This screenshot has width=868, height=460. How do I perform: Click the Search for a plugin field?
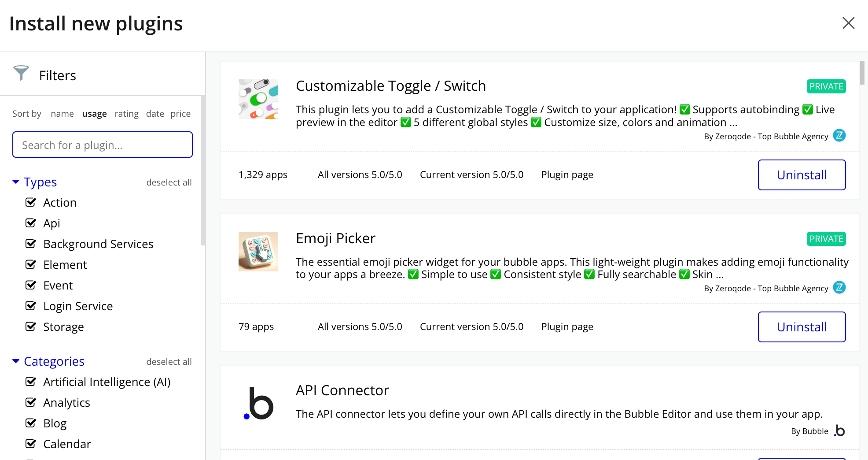103,145
